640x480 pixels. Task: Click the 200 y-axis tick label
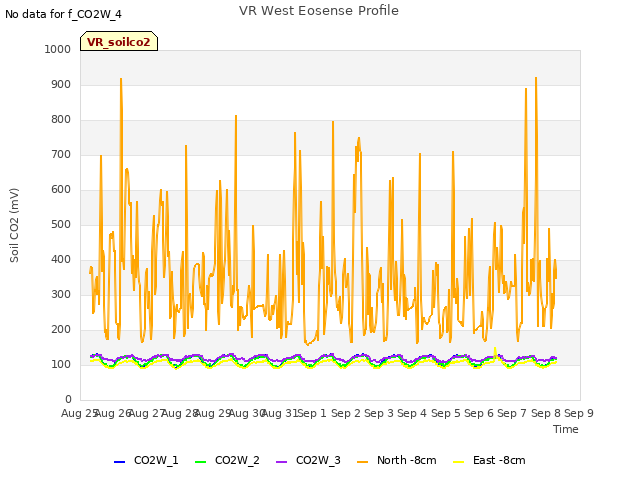pos(61,329)
